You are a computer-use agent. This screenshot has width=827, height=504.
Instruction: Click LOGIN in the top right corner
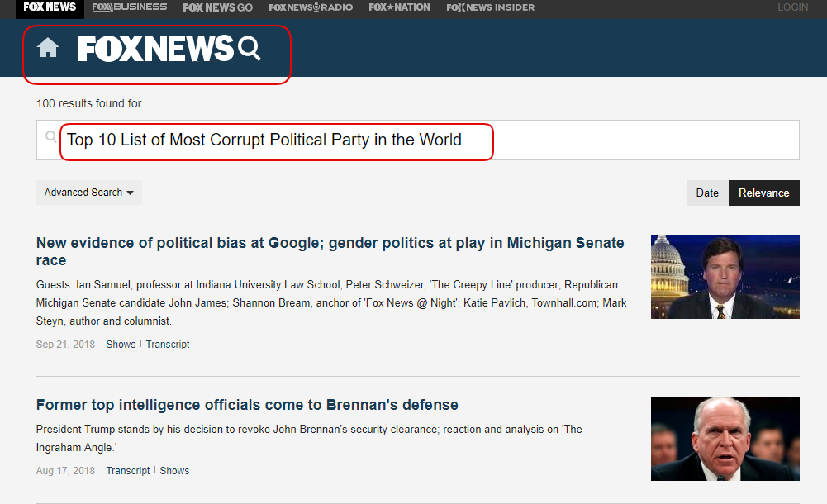[x=793, y=7]
